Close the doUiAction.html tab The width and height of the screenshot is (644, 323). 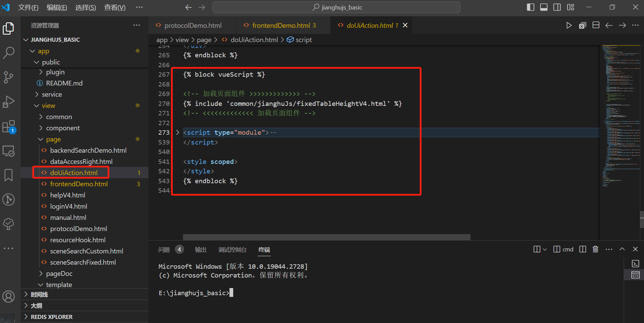coord(405,25)
